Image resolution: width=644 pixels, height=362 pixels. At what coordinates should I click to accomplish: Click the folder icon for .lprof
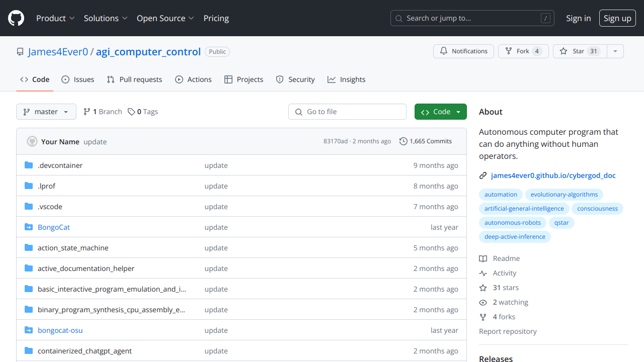click(x=29, y=186)
